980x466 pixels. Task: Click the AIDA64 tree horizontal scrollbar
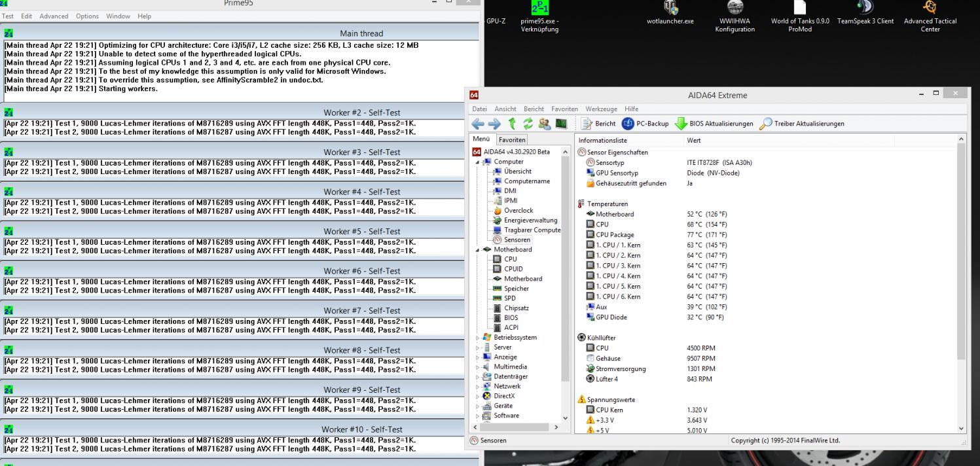coord(516,427)
